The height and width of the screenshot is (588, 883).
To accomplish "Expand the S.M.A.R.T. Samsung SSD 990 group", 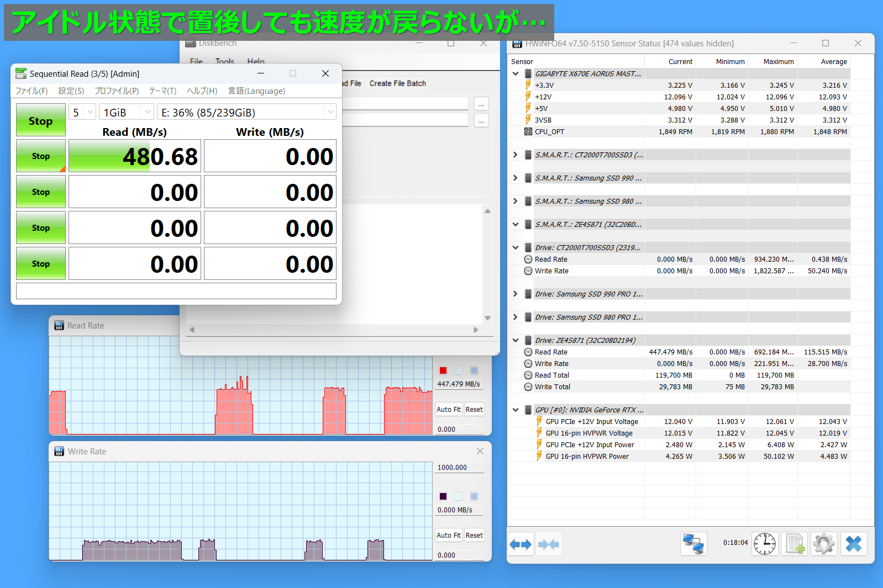I will tap(515, 178).
